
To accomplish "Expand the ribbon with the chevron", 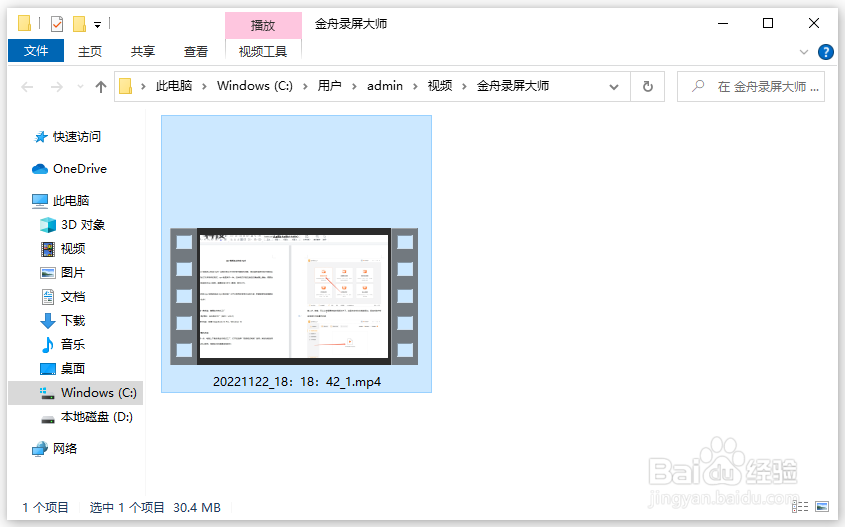I will tap(804, 52).
